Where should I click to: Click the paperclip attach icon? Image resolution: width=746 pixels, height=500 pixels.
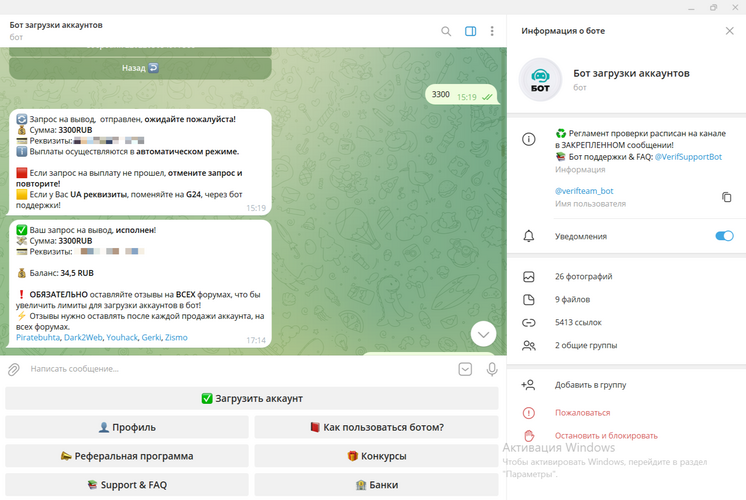pos(14,369)
